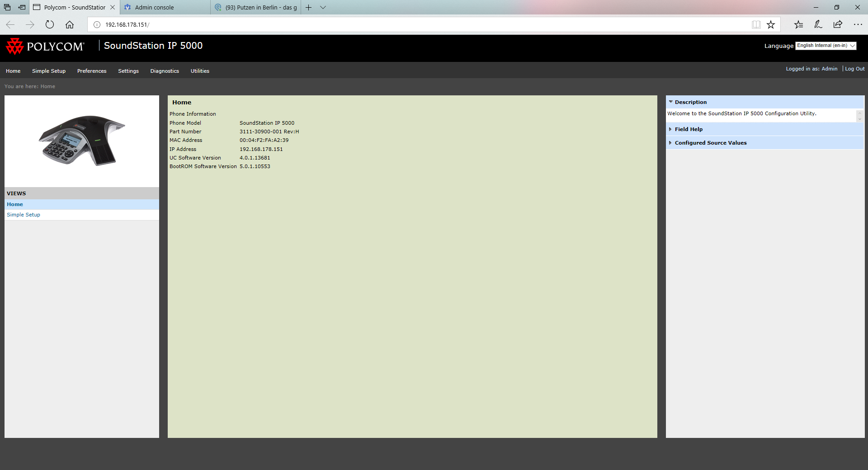Viewport: 868px width, 470px height.
Task: Open the browser Settings and more menu
Action: 858,25
